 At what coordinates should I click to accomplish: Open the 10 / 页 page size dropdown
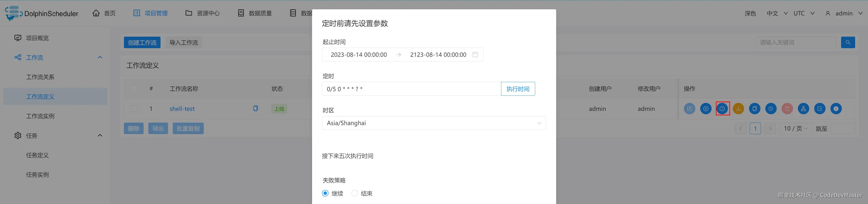click(795, 128)
